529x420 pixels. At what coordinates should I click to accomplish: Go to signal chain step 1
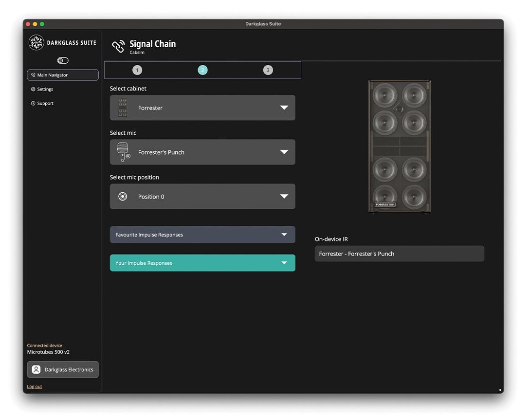point(137,70)
